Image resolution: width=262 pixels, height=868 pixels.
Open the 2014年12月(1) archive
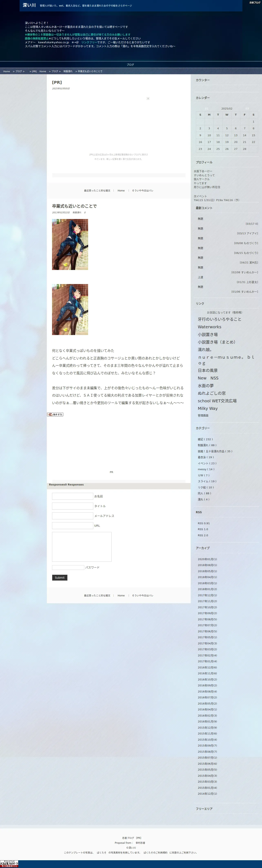(x=207, y=794)
